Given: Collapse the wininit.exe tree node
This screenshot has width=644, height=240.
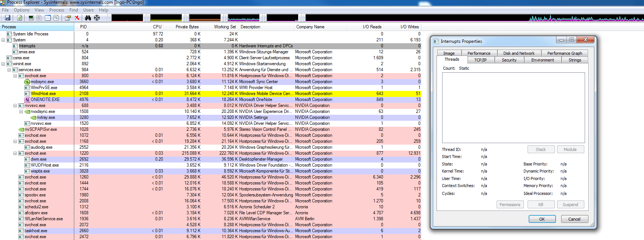Looking at the screenshot, I should click(3, 64).
